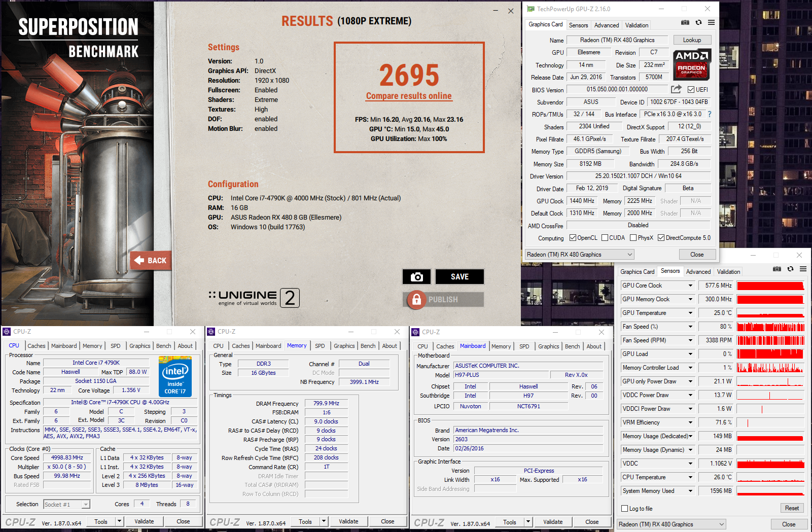Open the About tab in CPU-Z CPU window
This screenshot has width=812, height=532.
point(185,346)
